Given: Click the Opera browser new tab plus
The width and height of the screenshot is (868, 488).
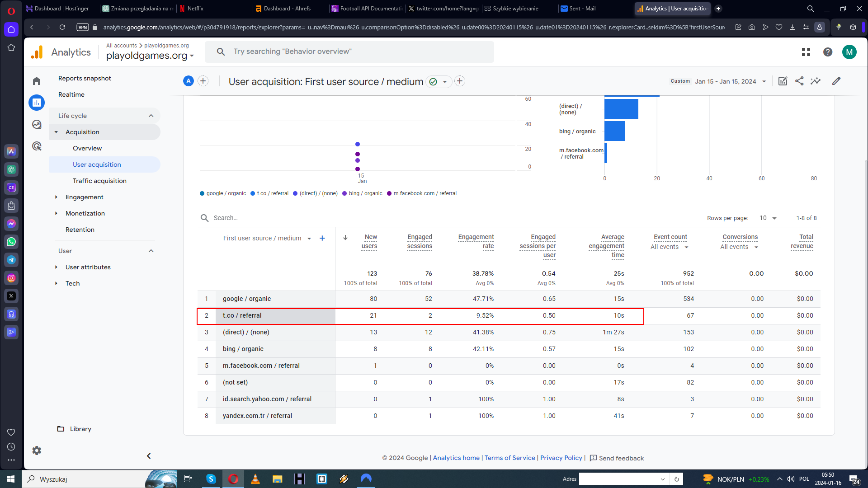Looking at the screenshot, I should (718, 9).
